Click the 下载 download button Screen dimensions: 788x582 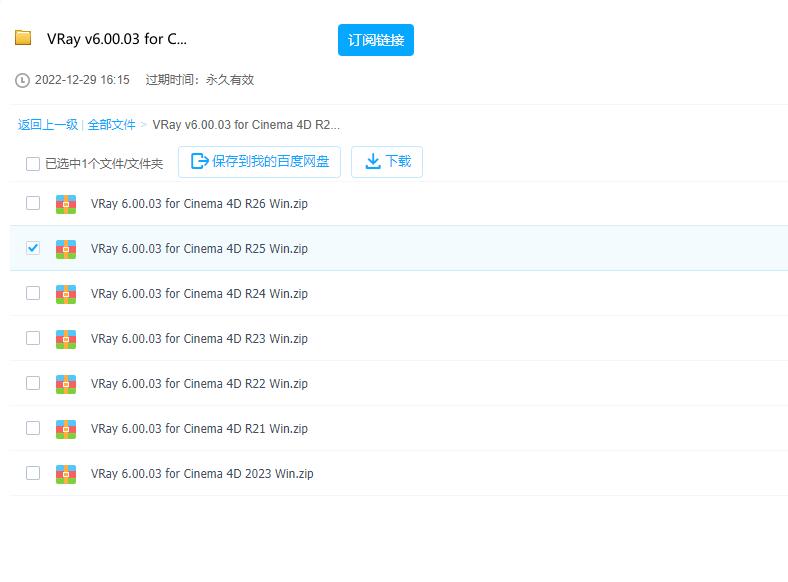[x=387, y=162]
